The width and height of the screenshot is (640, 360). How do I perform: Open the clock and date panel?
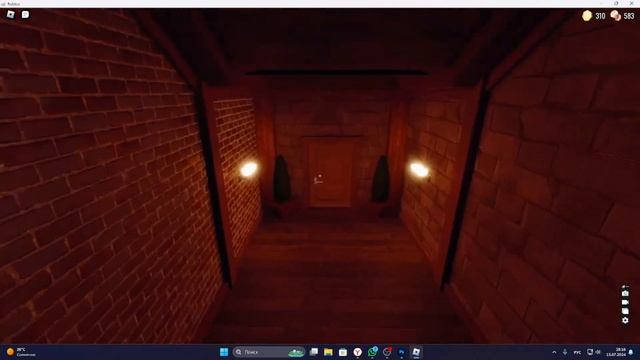pyautogui.click(x=617, y=352)
